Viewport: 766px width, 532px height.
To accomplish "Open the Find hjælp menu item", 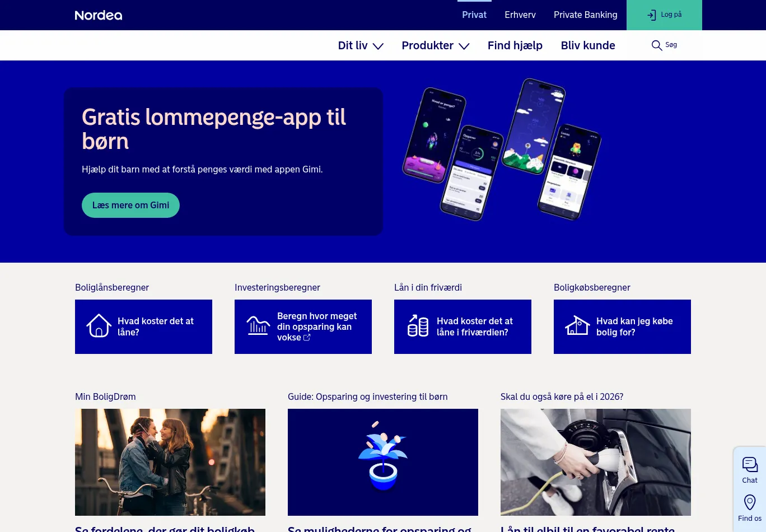I will (x=515, y=45).
